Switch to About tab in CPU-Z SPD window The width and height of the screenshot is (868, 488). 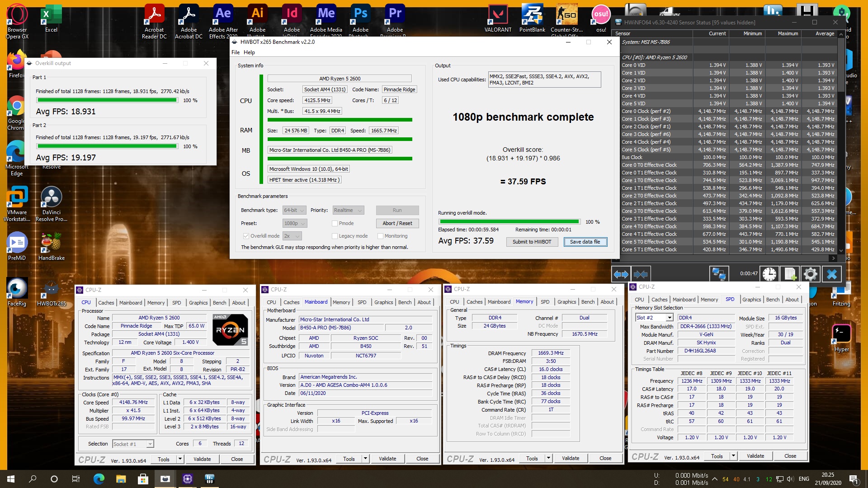[792, 300]
